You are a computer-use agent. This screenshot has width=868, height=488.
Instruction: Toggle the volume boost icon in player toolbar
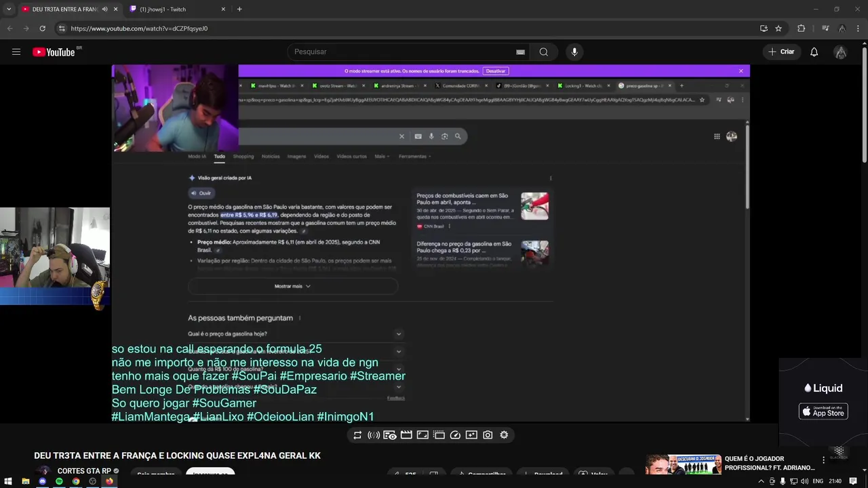coord(374,435)
